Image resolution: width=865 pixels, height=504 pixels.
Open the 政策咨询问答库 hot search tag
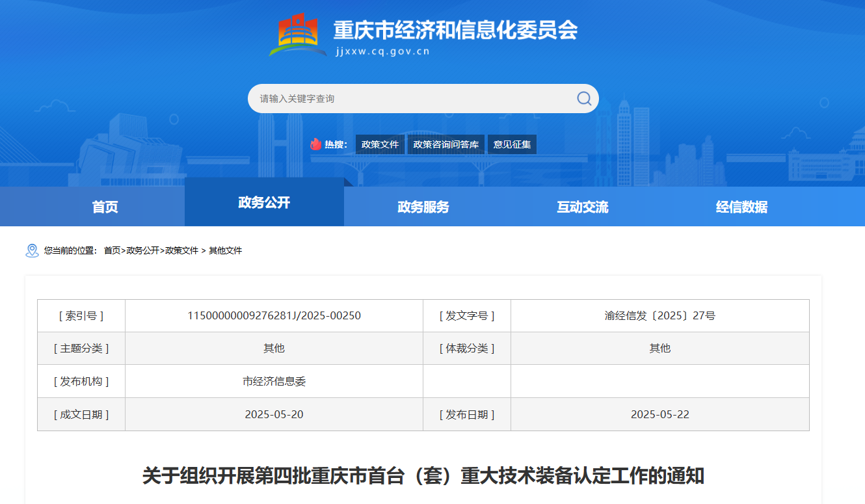coord(446,144)
